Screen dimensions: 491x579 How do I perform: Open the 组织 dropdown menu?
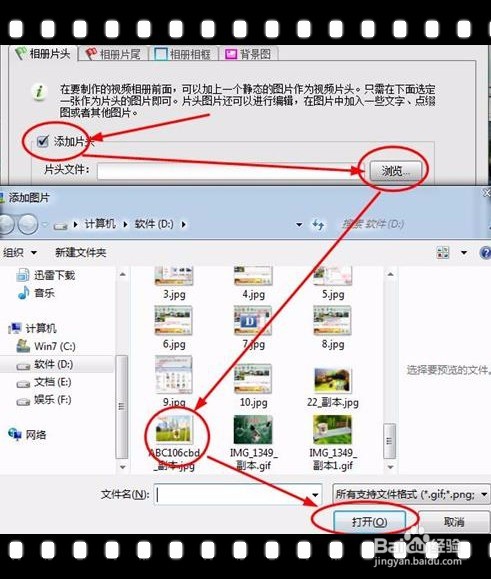[20, 253]
